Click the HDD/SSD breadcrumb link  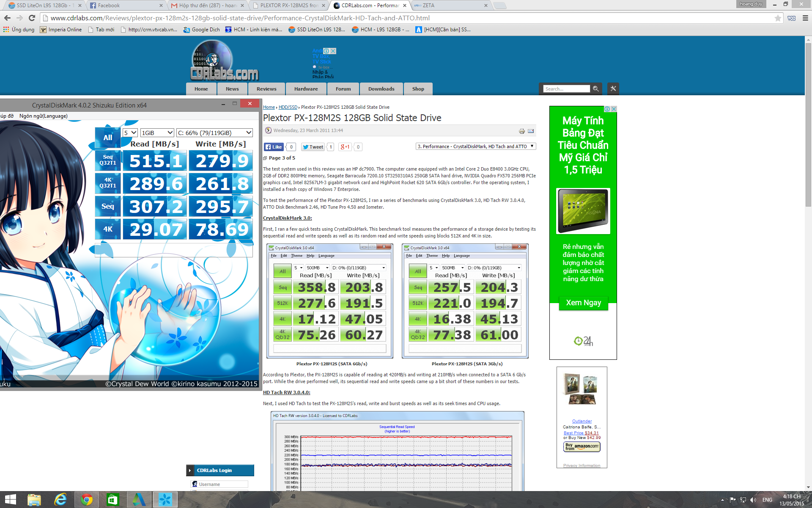point(288,107)
